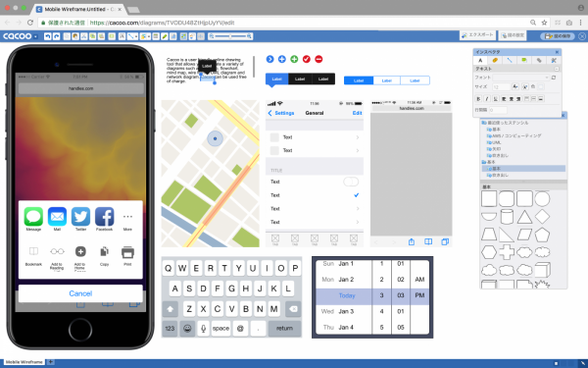Pick the diamond shape from stencil palette
The width and height of the screenshot is (588, 368).
542,217
